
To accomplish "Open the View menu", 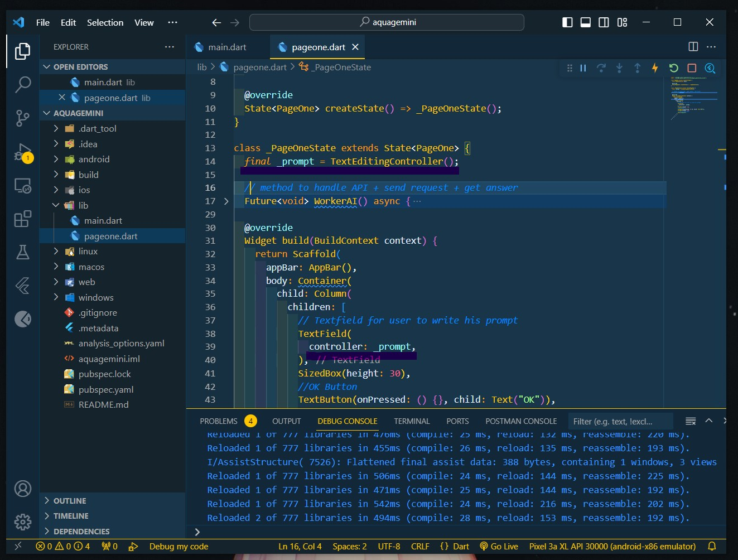I will pyautogui.click(x=144, y=22).
